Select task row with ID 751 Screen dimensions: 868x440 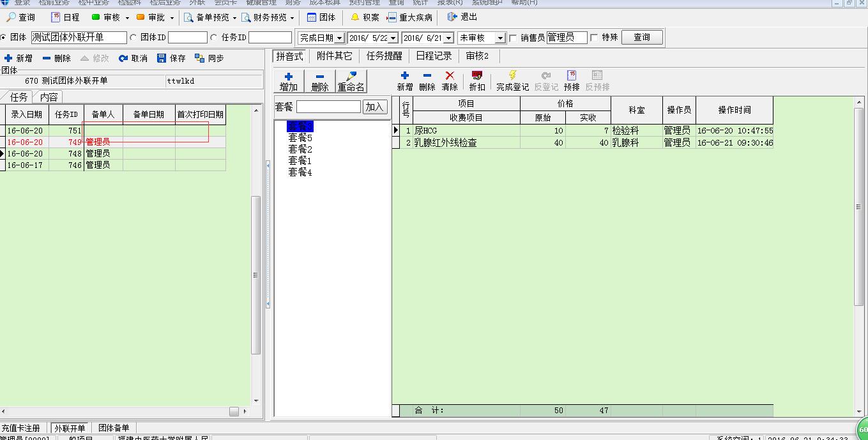click(x=113, y=131)
